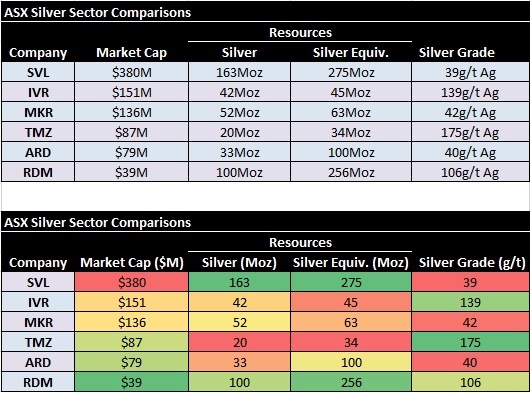Select the lower ASX Silver Sector Comparisons title
Screen dimensions: 530x396
(97, 222)
